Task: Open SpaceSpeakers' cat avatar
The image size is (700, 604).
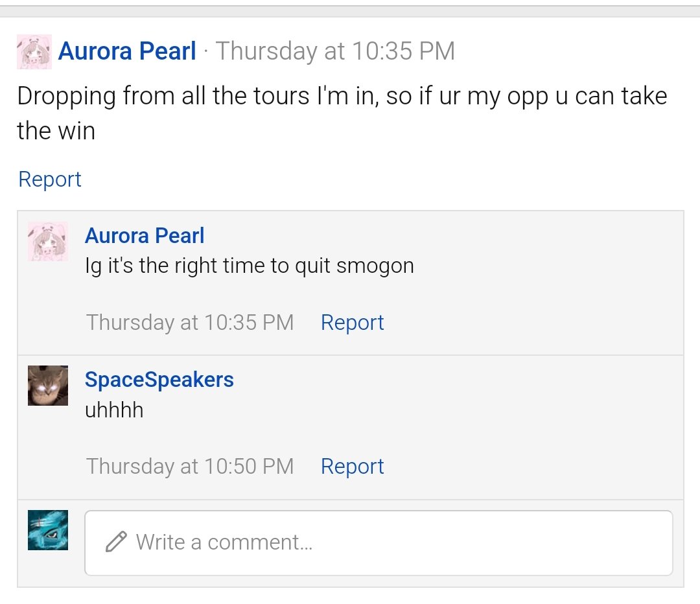Action: 48,386
